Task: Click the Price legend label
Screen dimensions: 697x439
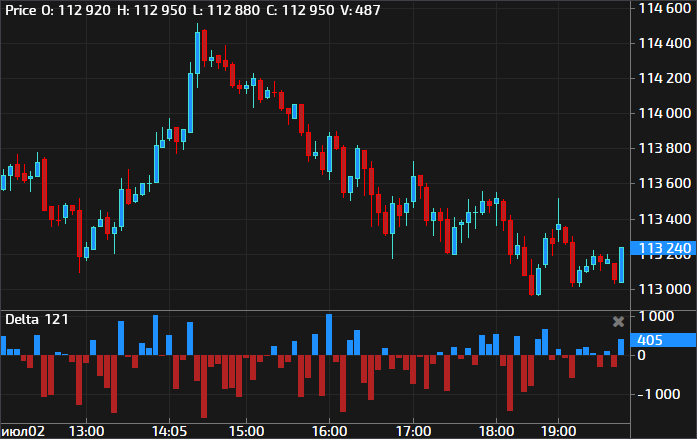Action: (22, 9)
